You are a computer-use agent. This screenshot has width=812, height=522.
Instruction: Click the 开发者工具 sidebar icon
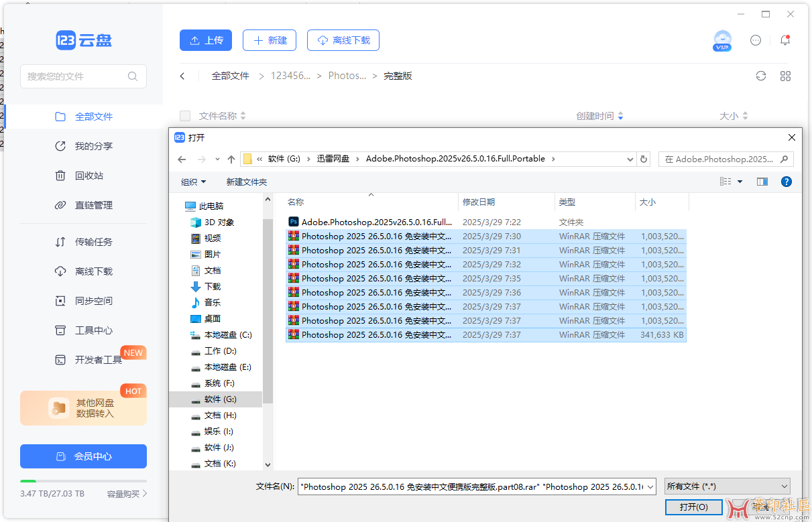[x=60, y=360]
